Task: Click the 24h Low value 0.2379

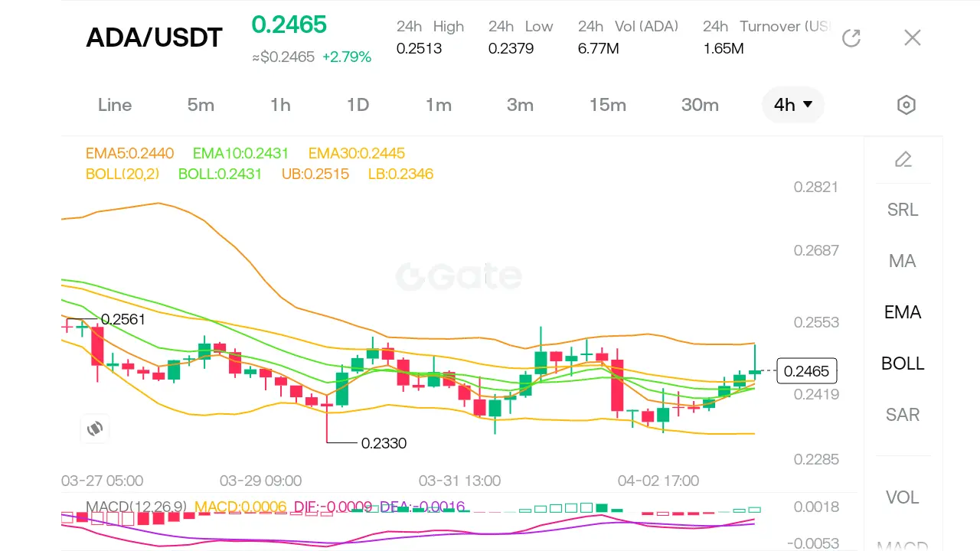Action: tap(511, 48)
